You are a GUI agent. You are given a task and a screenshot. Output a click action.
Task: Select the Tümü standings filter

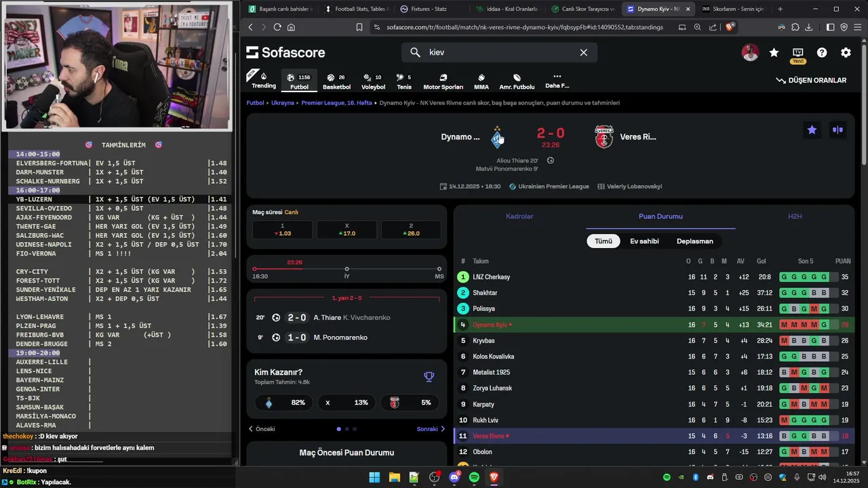604,241
